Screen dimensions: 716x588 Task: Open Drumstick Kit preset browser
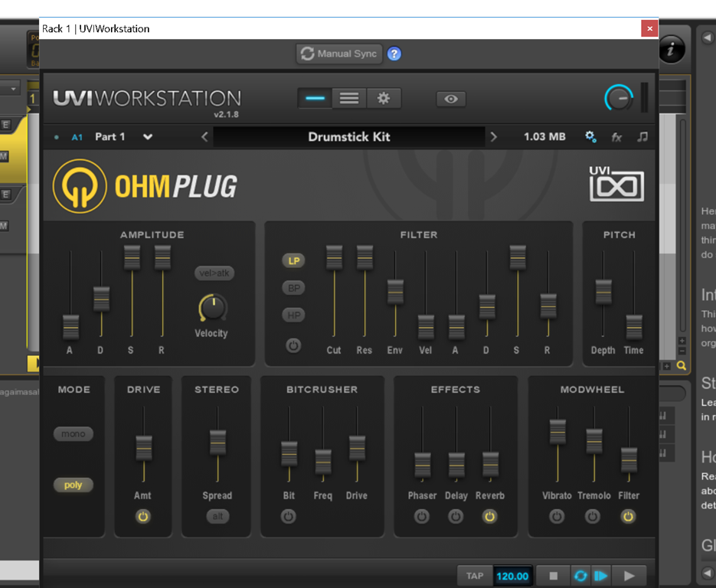(x=349, y=136)
